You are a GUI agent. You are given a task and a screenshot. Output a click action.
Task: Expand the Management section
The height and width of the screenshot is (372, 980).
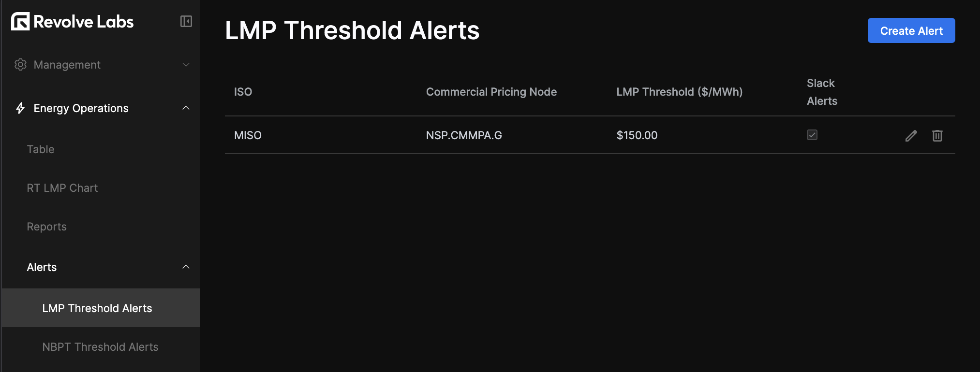186,64
